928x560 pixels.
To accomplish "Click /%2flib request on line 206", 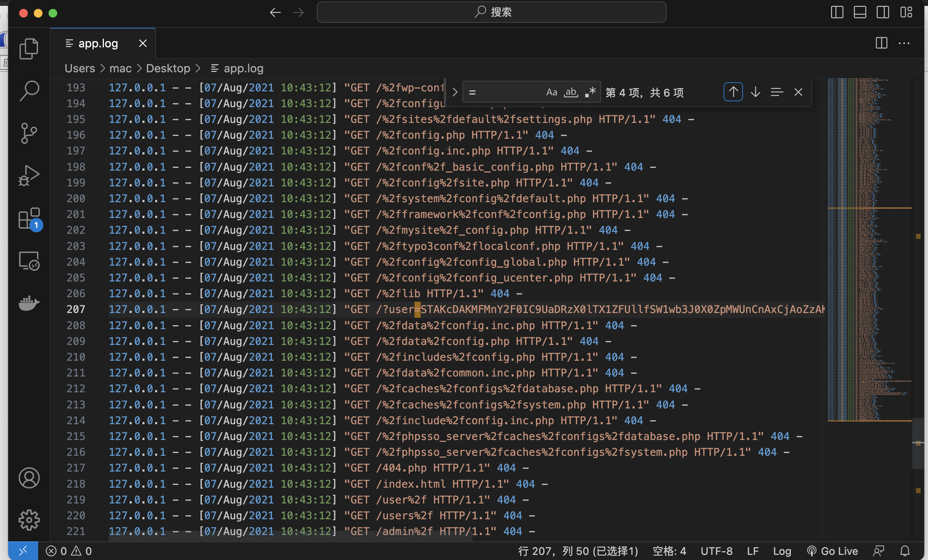I will tap(398, 293).
